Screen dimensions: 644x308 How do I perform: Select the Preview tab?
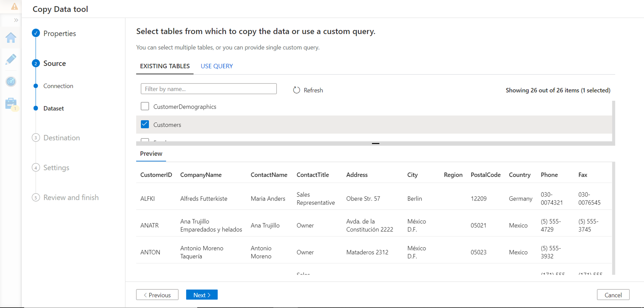pyautogui.click(x=151, y=154)
